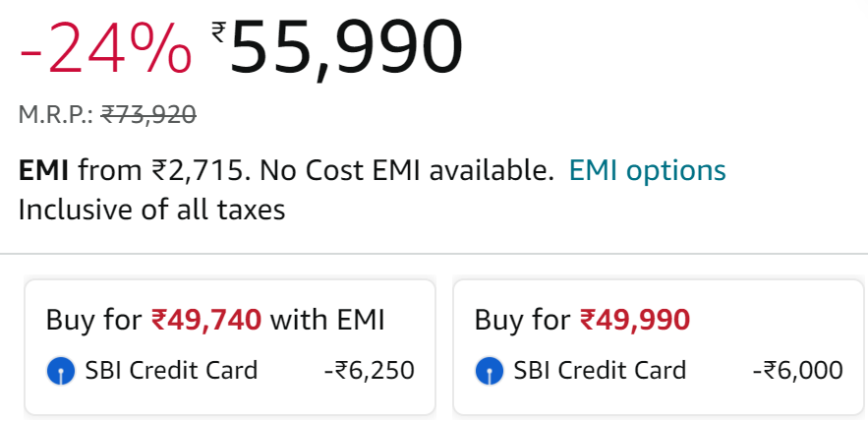Screen dimensions: 868x422
Task: Click the ₹49,740 red price text
Action: pos(206,320)
